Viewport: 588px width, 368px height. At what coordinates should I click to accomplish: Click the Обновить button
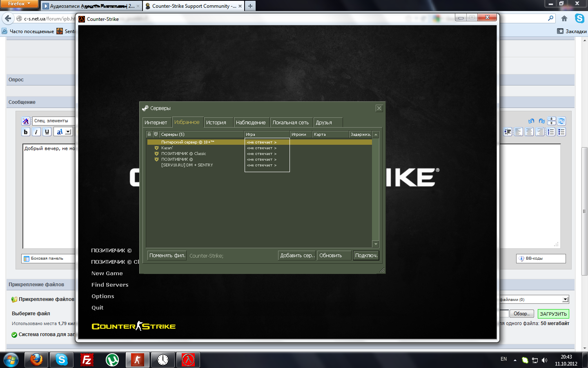[x=334, y=256]
